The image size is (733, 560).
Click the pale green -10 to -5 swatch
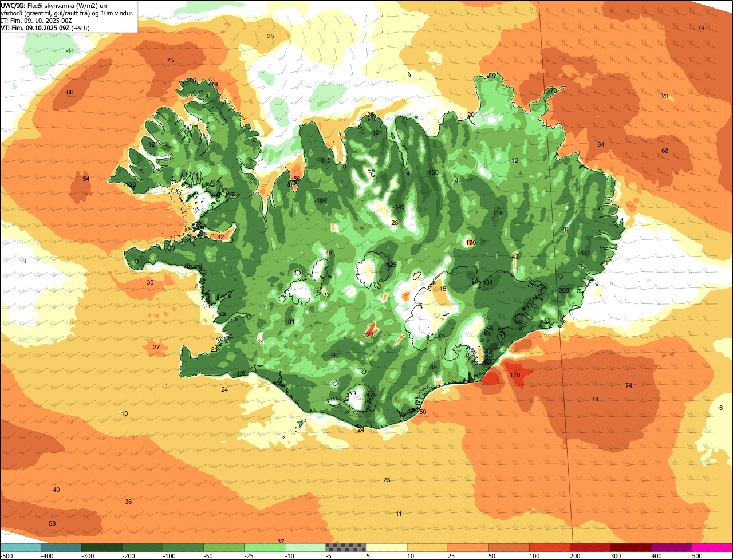point(305,547)
